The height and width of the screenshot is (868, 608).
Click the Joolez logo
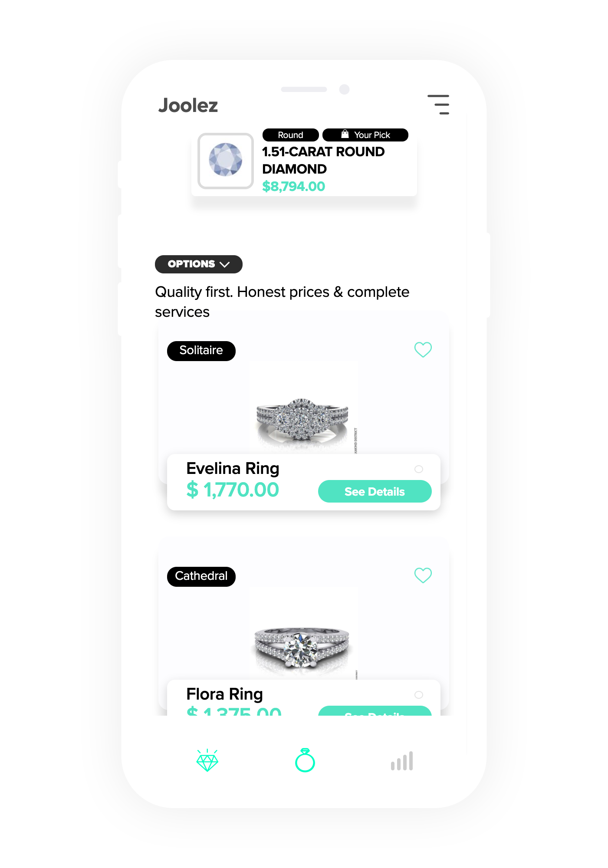[188, 105]
